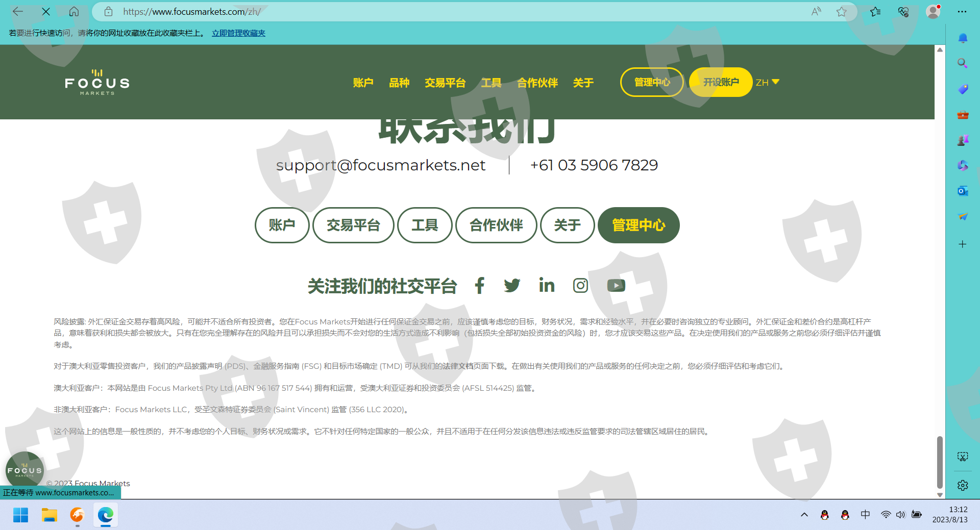The width and height of the screenshot is (980, 530).
Task: Open the 品种 menu in header navigation
Action: point(399,83)
